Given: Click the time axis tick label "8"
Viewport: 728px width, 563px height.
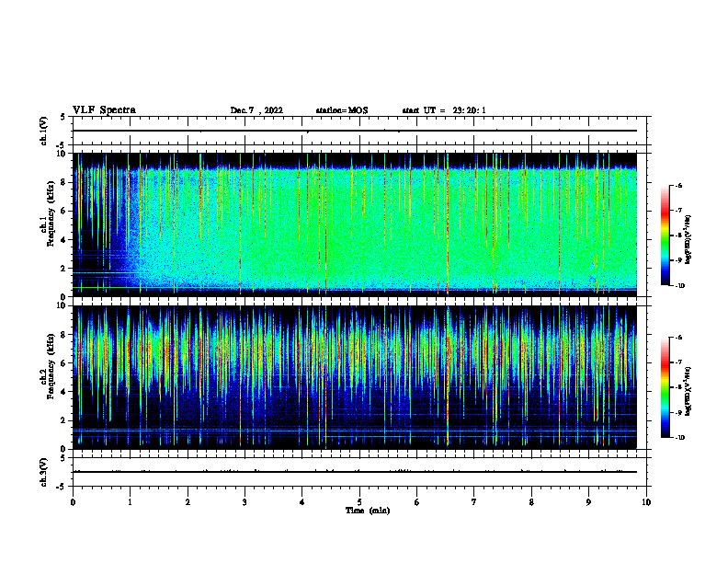Looking at the screenshot, I should coord(531,502).
